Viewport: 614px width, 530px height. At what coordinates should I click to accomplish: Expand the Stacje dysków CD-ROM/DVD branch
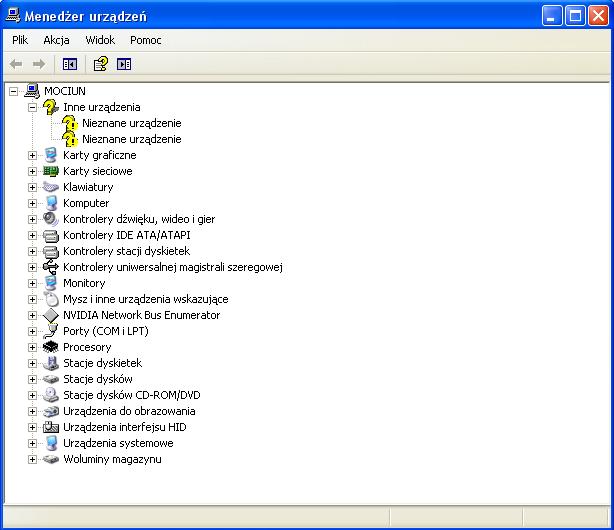(x=33, y=395)
